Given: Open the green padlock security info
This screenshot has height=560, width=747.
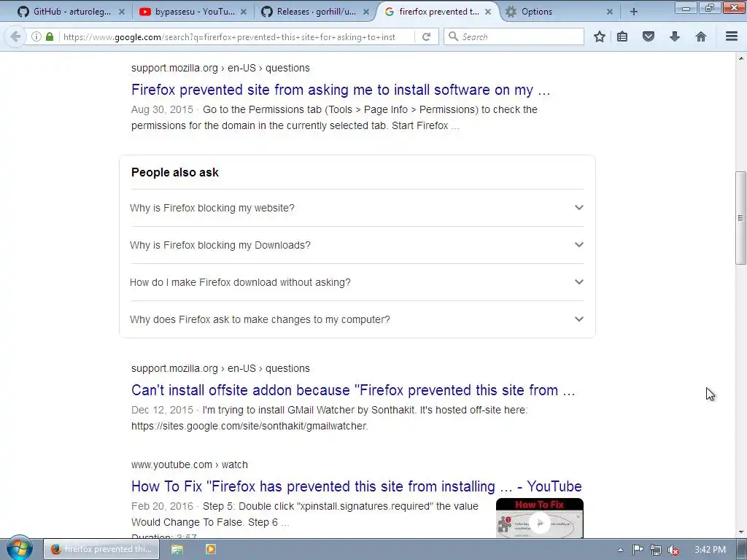Looking at the screenshot, I should pos(50,36).
